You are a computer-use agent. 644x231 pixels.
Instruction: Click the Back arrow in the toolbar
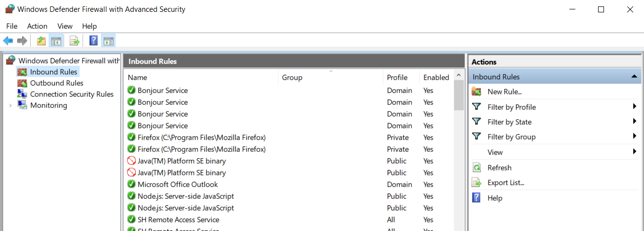(8, 41)
